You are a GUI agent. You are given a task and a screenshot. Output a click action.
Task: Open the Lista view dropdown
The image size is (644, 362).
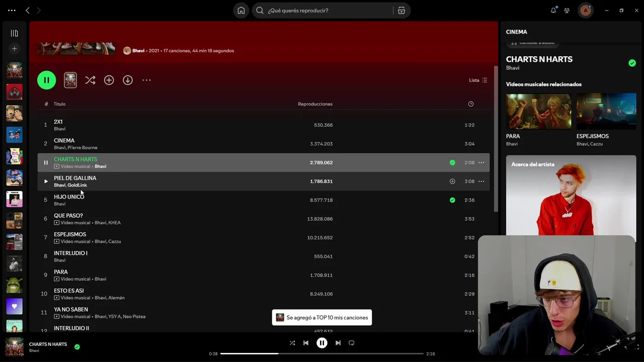(478, 80)
